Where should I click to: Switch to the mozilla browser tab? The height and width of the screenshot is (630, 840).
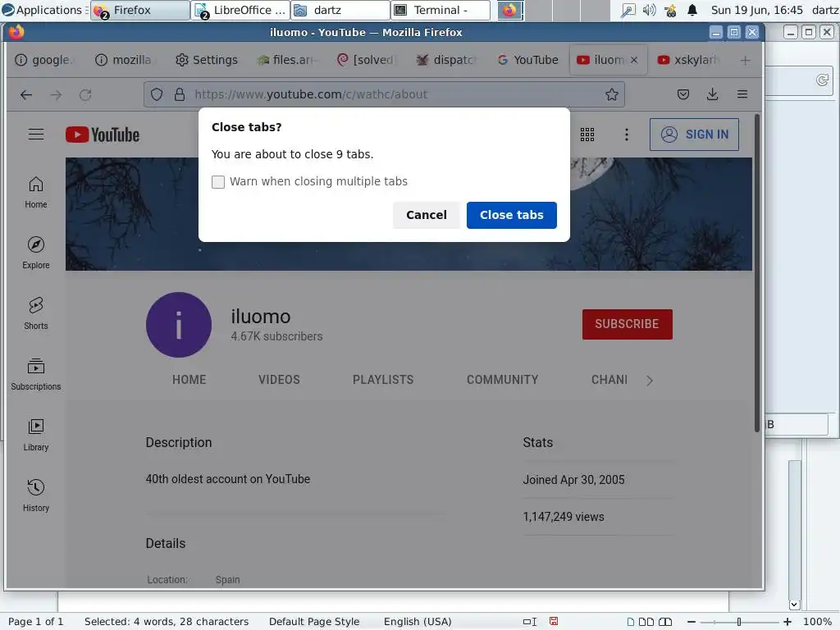tap(125, 60)
